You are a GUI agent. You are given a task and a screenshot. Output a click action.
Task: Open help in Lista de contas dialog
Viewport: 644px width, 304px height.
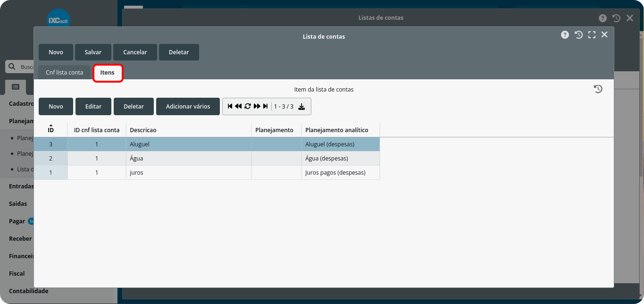point(565,35)
